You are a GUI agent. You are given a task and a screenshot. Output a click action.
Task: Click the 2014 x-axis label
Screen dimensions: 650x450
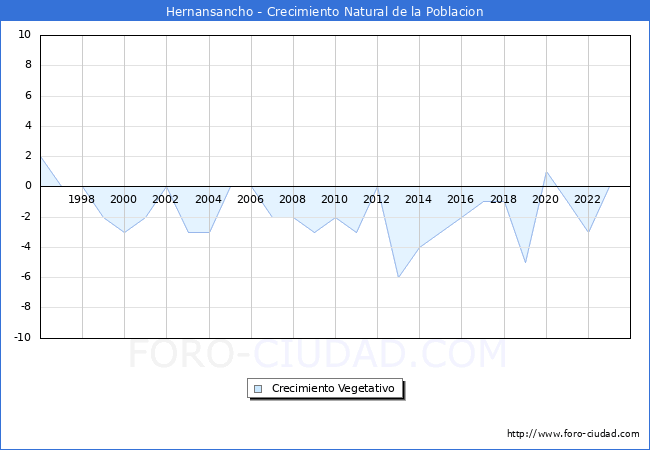coord(418,199)
